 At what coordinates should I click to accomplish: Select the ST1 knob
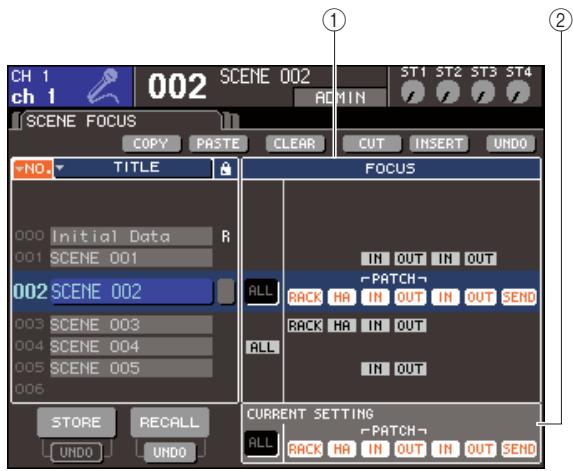[x=413, y=91]
